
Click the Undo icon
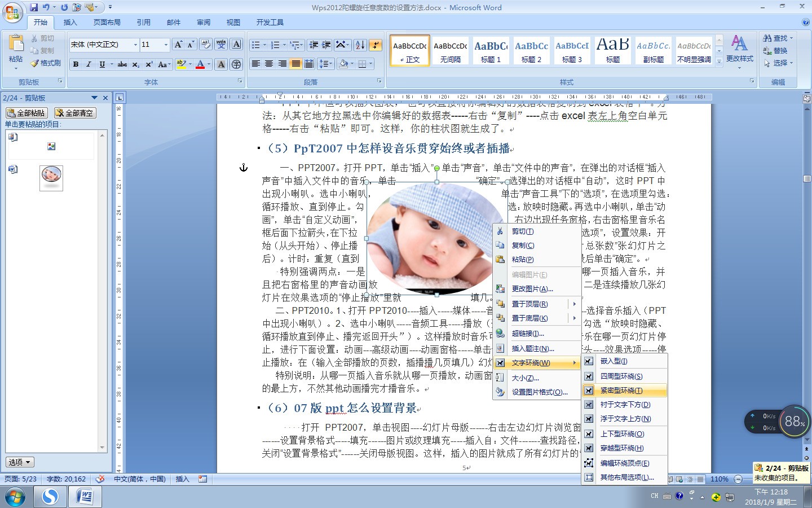pyautogui.click(x=46, y=7)
